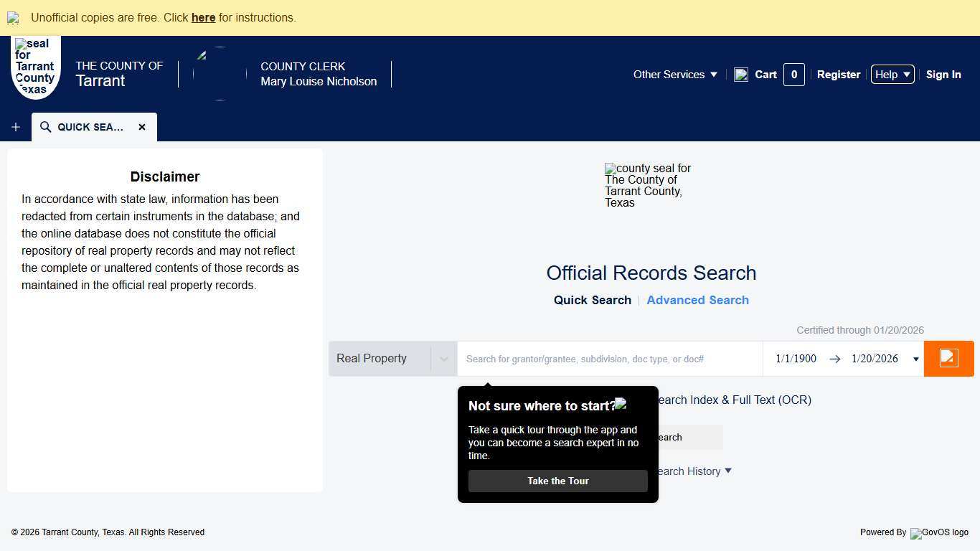Select the Quick Search tab label
Viewport: 980px width, 551px height.
[x=592, y=300]
